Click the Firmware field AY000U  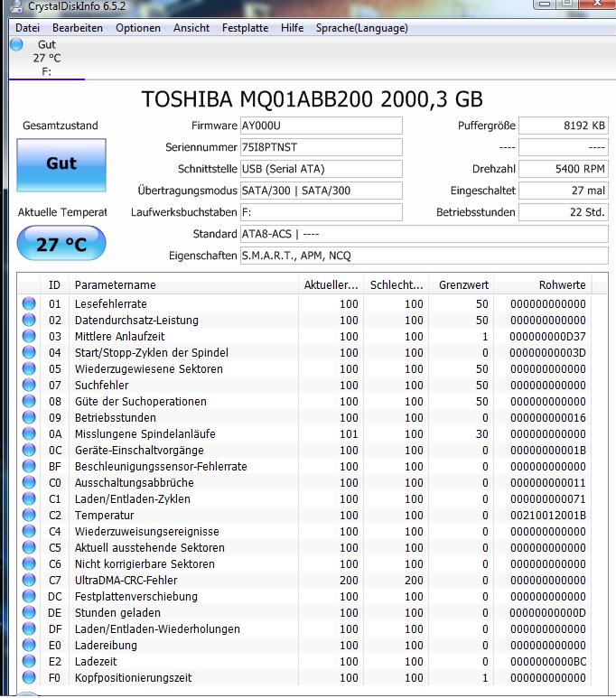click(322, 126)
